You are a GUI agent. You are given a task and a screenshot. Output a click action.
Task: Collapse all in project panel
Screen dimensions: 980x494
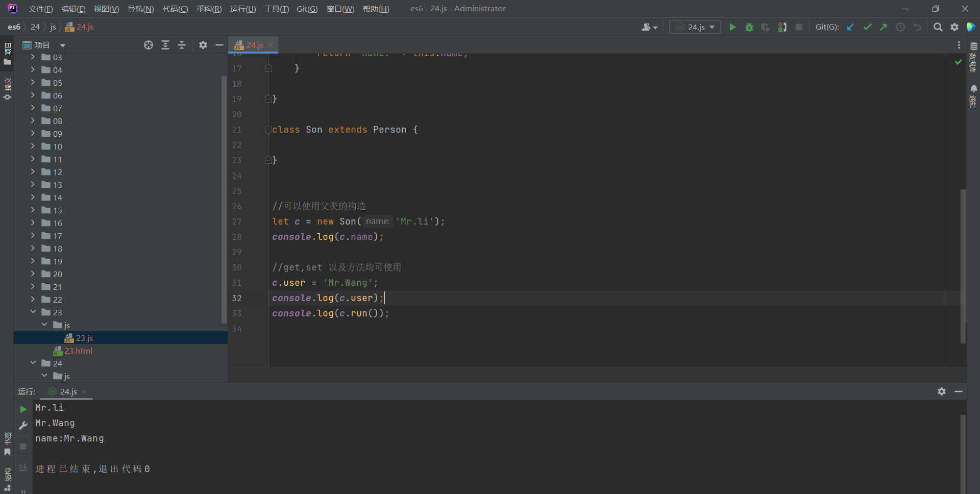[x=182, y=45]
